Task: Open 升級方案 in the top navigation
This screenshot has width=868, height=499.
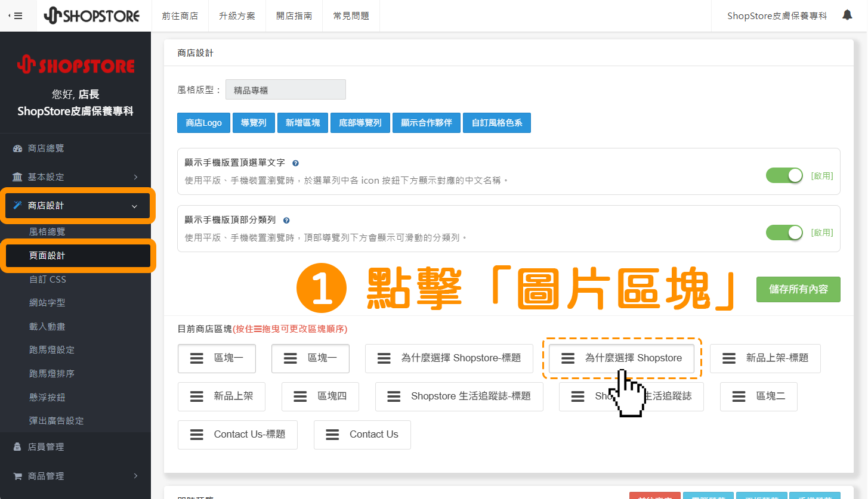Action: click(237, 16)
